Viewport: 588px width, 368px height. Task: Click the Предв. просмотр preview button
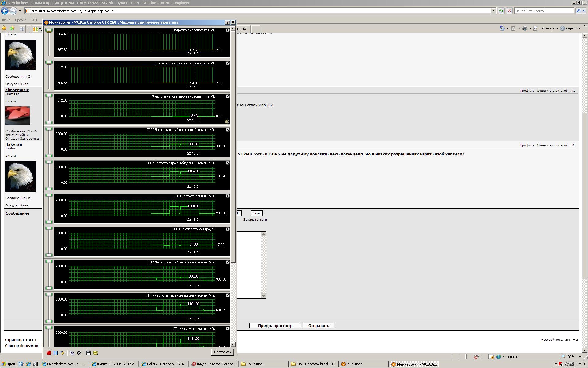coord(275,326)
